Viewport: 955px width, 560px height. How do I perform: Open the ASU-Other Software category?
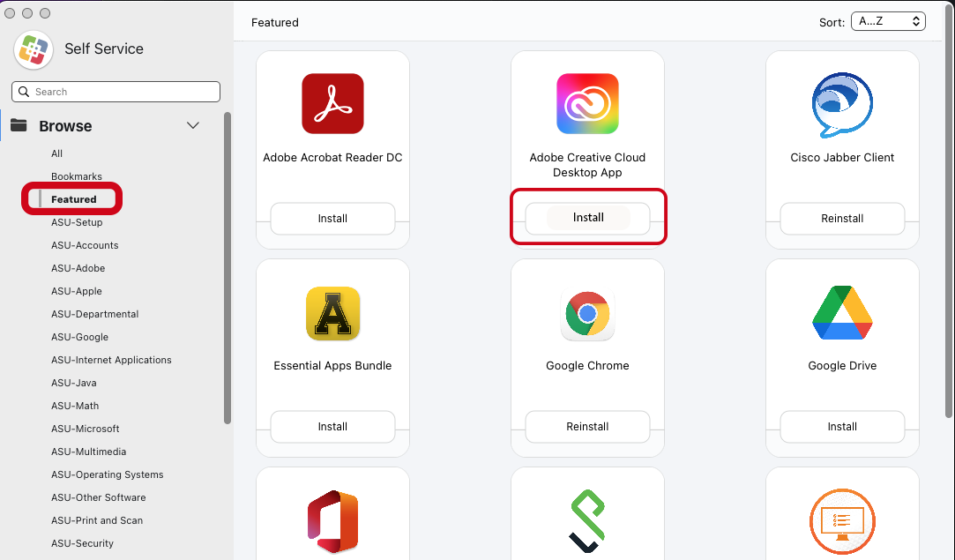[99, 497]
